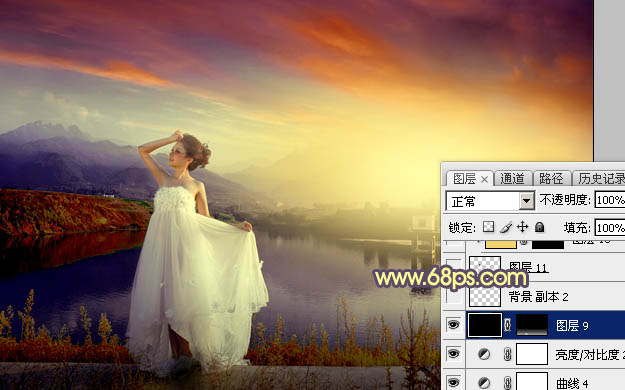This screenshot has width=625, height=390.
Task: Click the link icon on 亮度/对比度 layer
Action: point(507,354)
